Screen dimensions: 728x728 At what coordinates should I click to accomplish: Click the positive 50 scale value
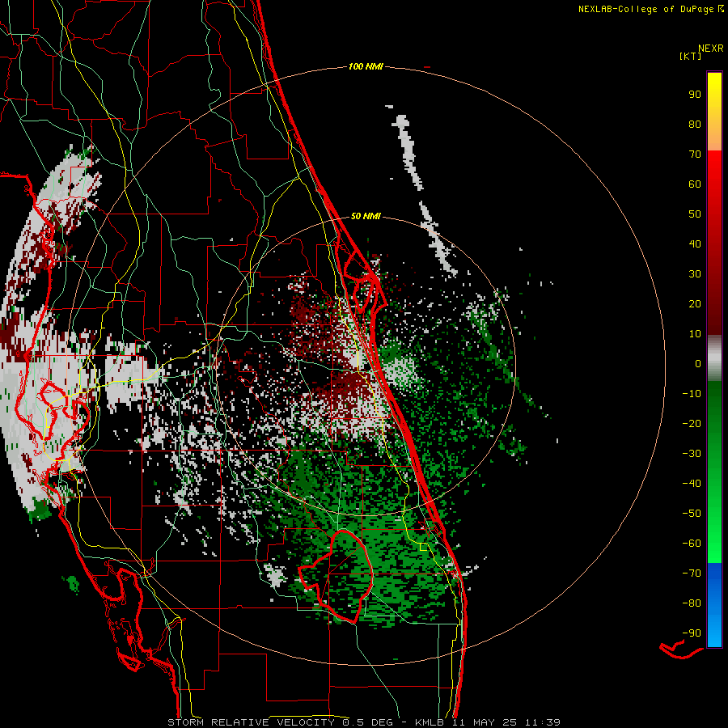695,214
